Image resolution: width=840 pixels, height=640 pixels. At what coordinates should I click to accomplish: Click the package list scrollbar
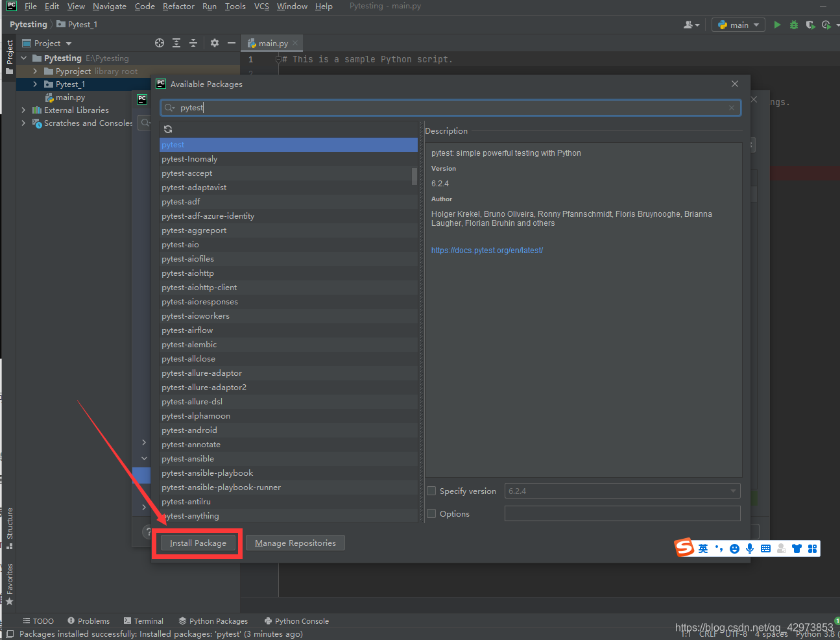click(414, 177)
